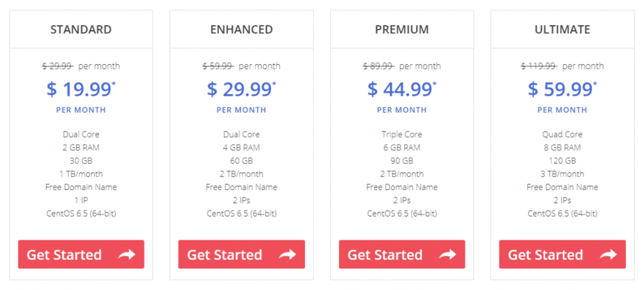Click Get Started under the Standard plan
Image resolution: width=644 pixels, height=290 pixels.
tap(80, 254)
